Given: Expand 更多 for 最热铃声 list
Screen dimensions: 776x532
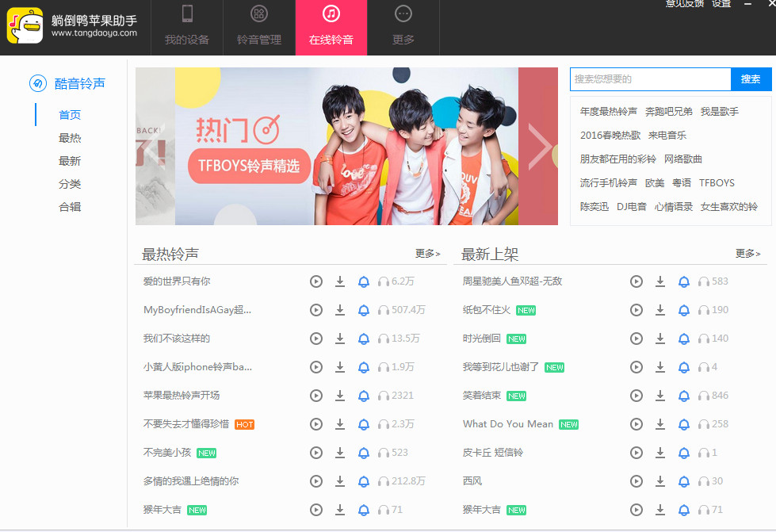Looking at the screenshot, I should point(427,254).
